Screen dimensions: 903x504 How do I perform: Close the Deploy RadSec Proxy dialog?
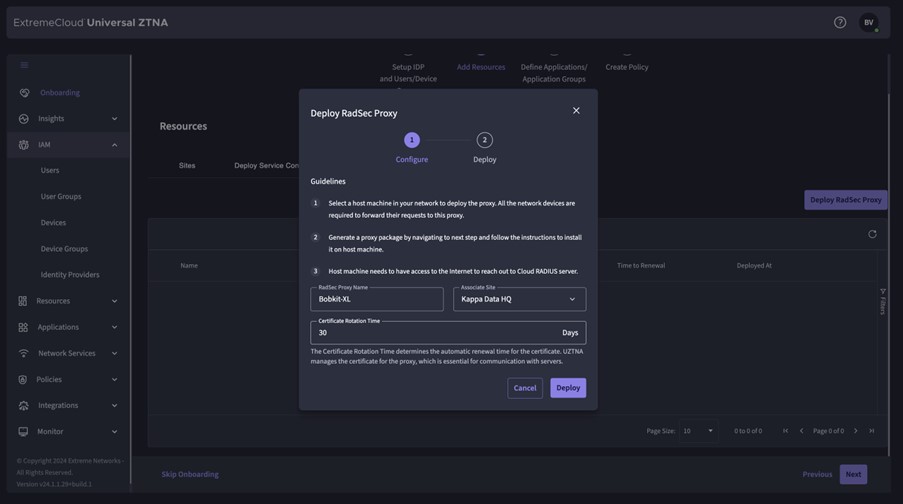click(x=576, y=110)
